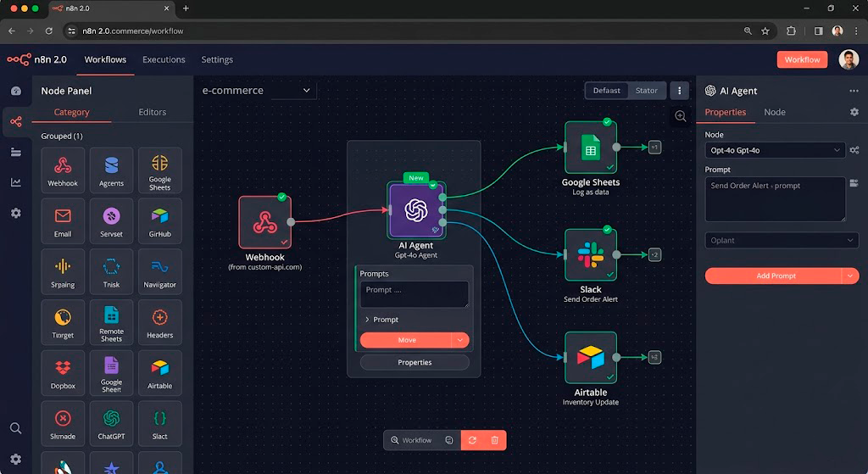Image resolution: width=868 pixels, height=474 pixels.
Task: Choose the Sikmade node tile
Action: click(x=63, y=424)
